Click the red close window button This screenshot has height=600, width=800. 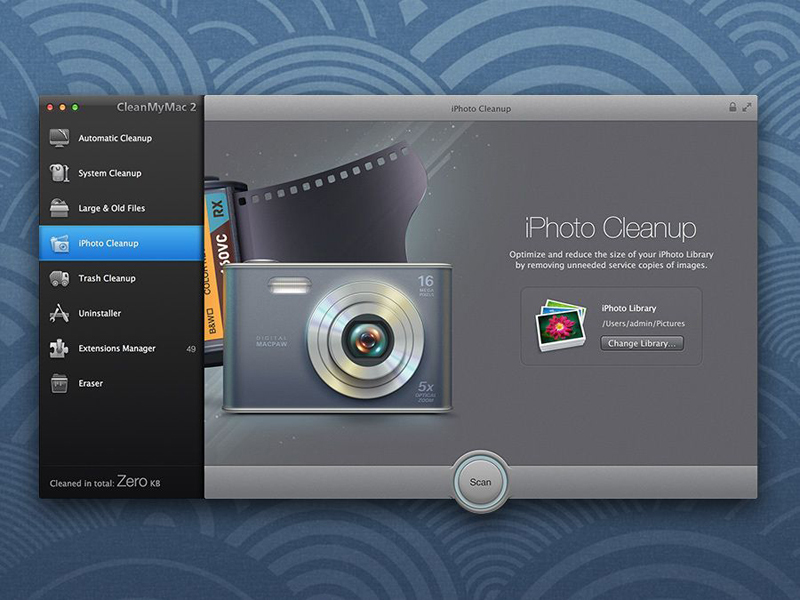tap(50, 107)
